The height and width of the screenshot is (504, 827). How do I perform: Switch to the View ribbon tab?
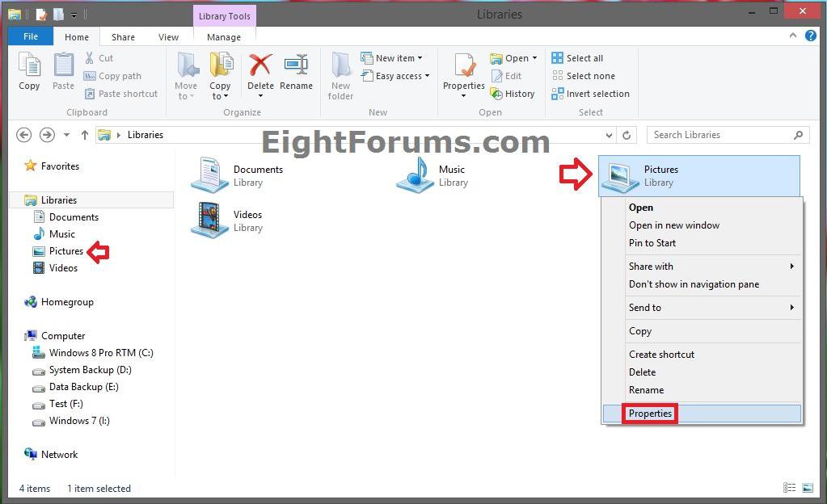pyautogui.click(x=168, y=37)
